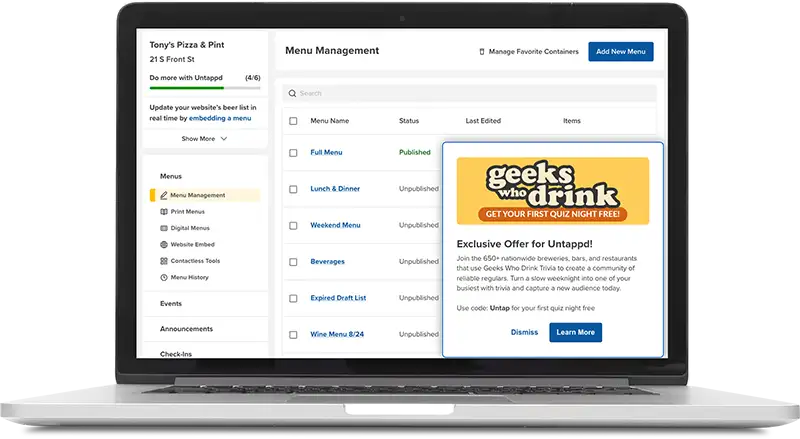Click the pencil icon beside Menu Management
The image size is (800, 439).
(164, 196)
